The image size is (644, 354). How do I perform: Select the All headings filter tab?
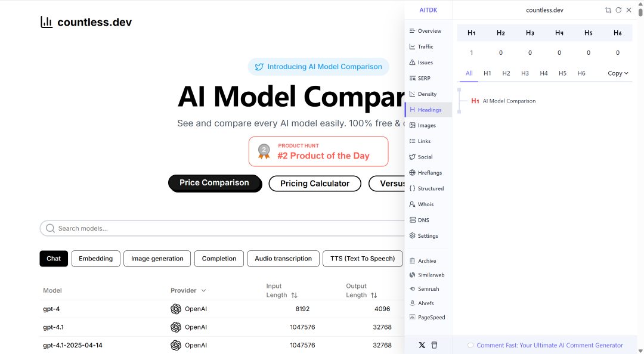(x=469, y=73)
